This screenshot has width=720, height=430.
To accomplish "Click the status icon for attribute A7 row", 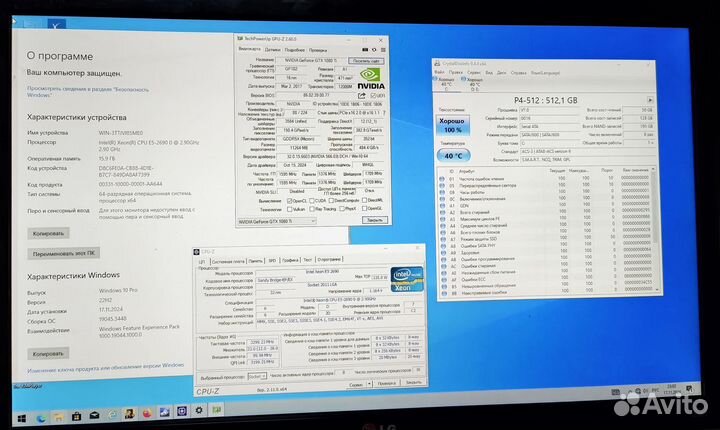I will point(443,240).
